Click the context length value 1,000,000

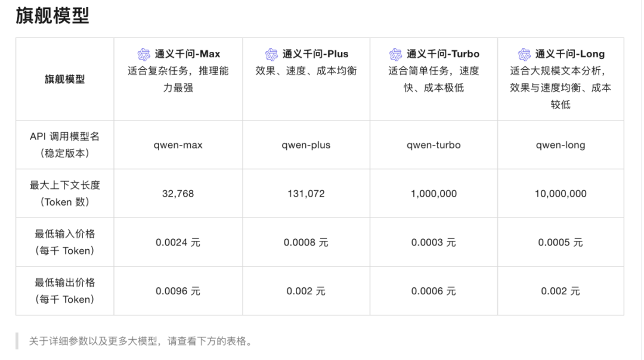pos(434,194)
